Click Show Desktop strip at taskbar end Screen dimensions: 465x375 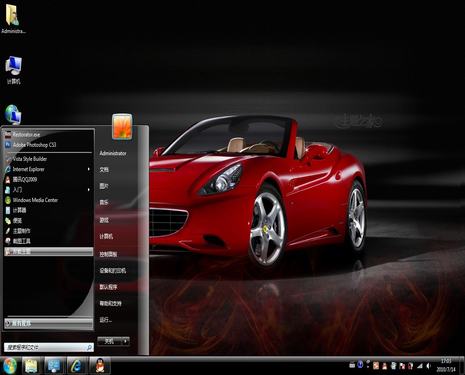click(462, 366)
